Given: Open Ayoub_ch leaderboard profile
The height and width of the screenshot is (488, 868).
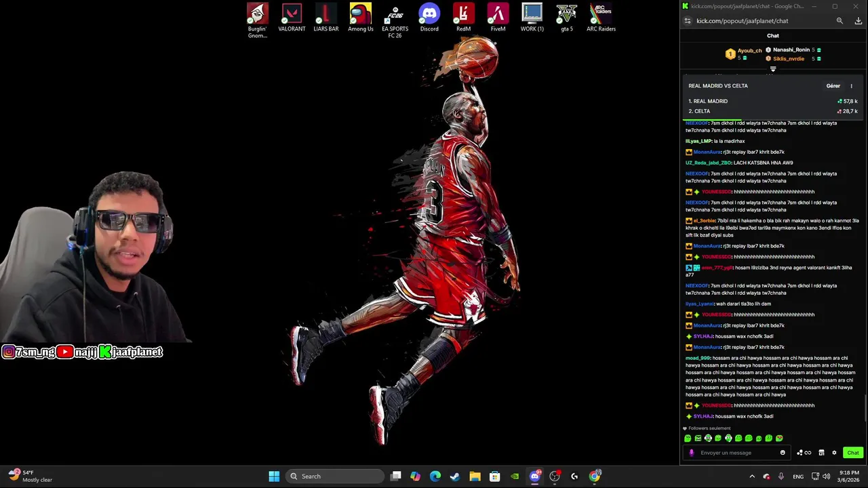Looking at the screenshot, I should coord(749,51).
